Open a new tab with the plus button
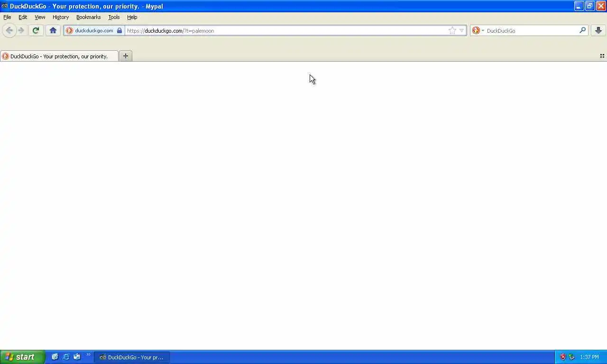The image size is (607, 364). tap(126, 56)
